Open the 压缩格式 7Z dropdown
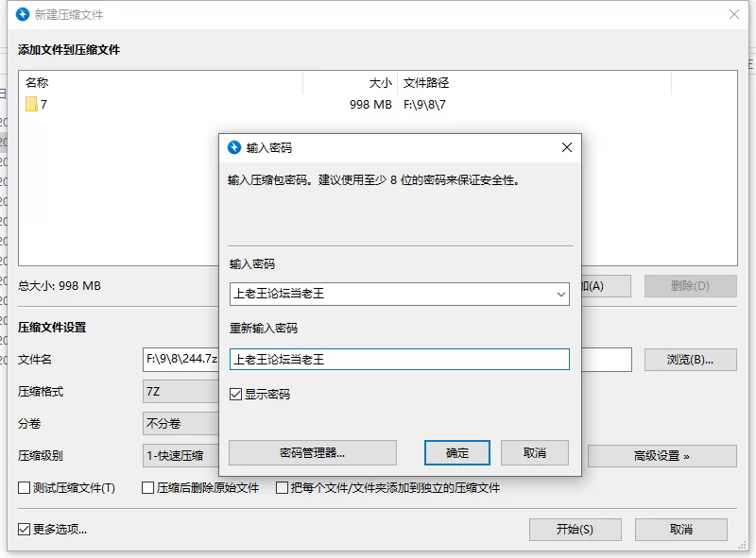 tap(180, 391)
